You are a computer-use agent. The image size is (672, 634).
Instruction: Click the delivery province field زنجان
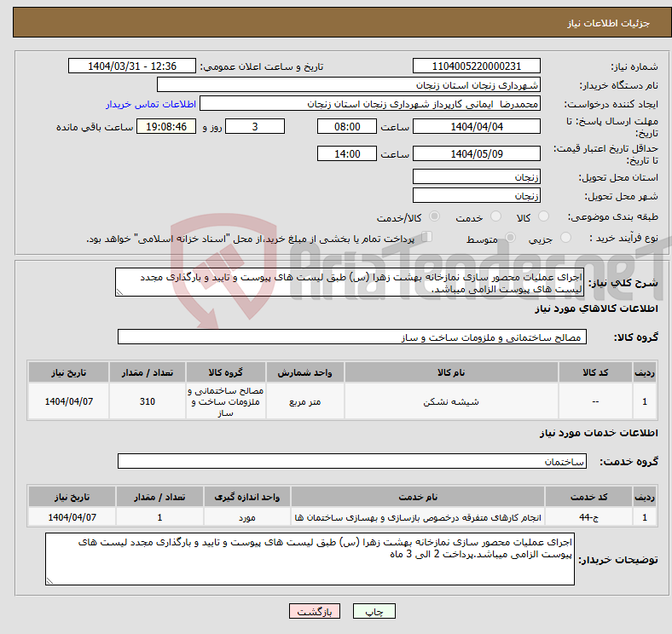coord(476,176)
